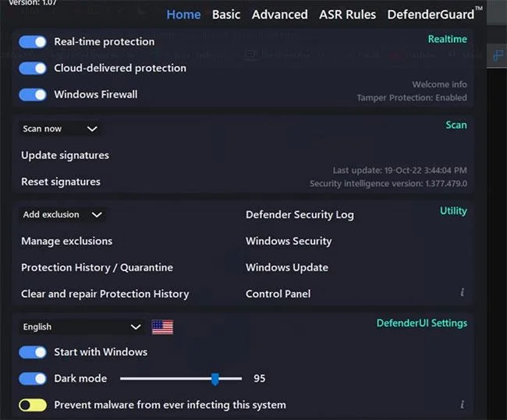Image resolution: width=507 pixels, height=420 pixels.
Task: Click the Realtime section label
Action: pyautogui.click(x=448, y=39)
